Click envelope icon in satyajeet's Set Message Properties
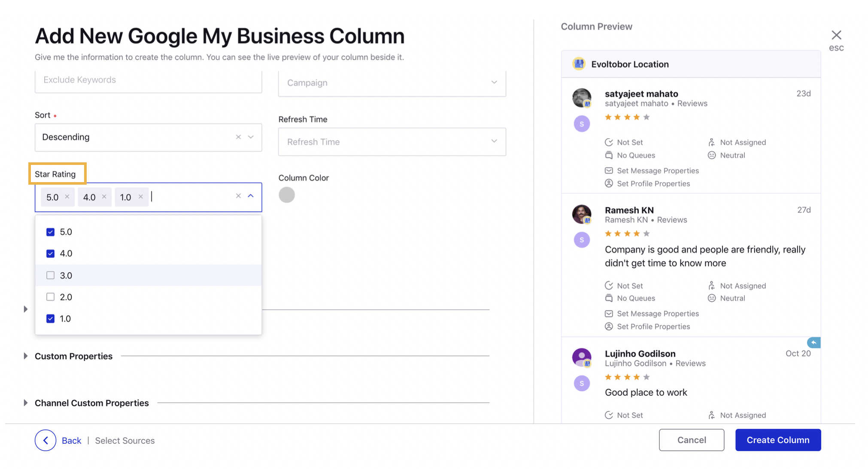This screenshot has width=868, height=469. pos(609,171)
